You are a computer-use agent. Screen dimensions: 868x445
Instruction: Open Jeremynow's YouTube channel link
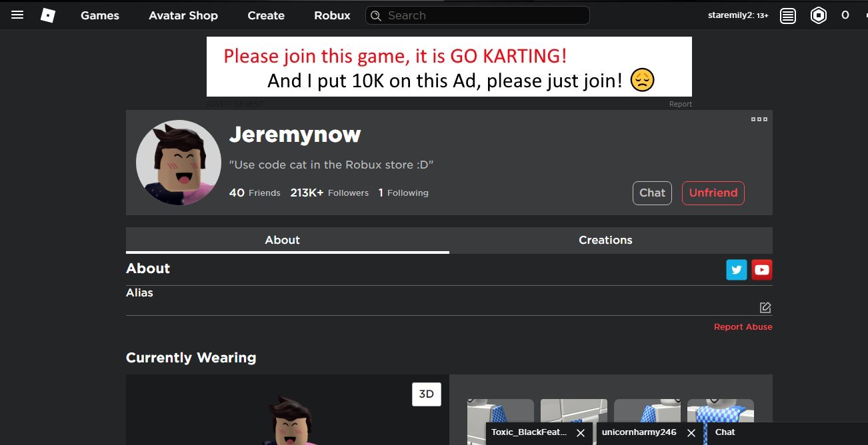[x=762, y=270]
